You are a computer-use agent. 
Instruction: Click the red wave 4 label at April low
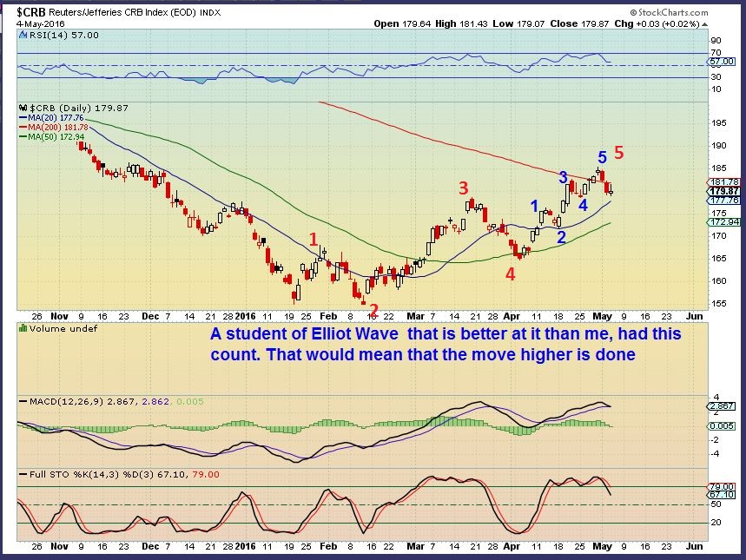tap(510, 274)
